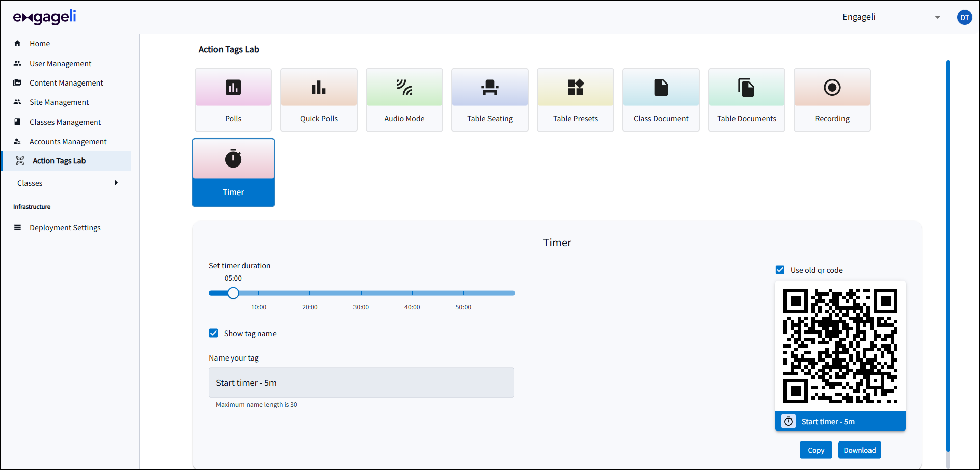Click the Quick Polls card label
The height and width of the screenshot is (470, 980).
(319, 118)
